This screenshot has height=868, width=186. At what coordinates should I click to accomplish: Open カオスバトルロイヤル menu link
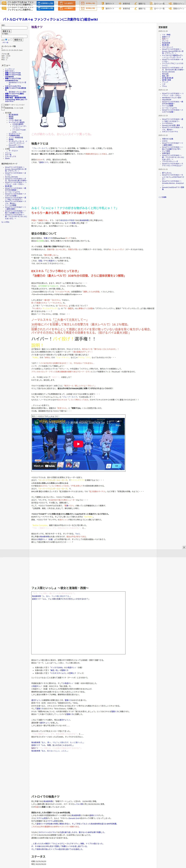click(x=13, y=86)
